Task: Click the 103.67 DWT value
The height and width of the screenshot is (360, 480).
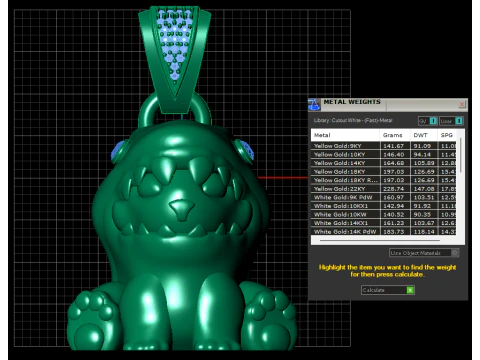Action: point(424,223)
